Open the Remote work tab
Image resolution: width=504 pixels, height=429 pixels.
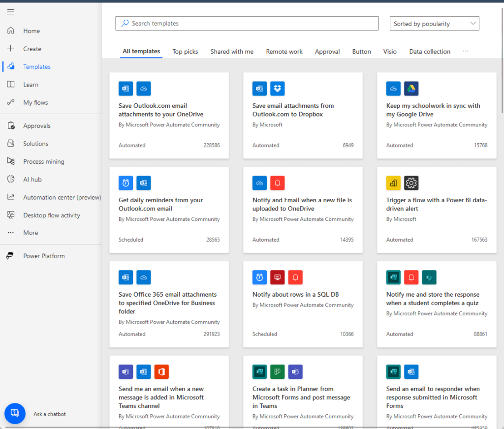coord(284,52)
